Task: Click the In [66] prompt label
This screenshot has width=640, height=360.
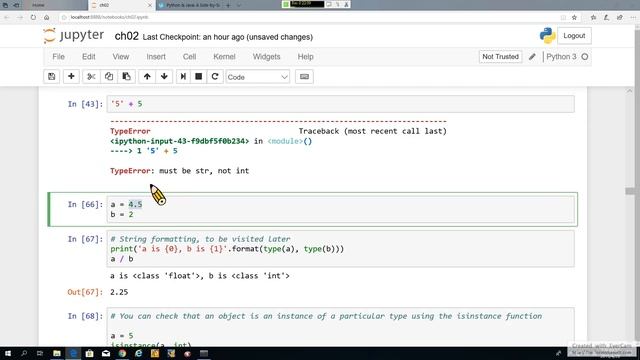Action: click(x=85, y=204)
